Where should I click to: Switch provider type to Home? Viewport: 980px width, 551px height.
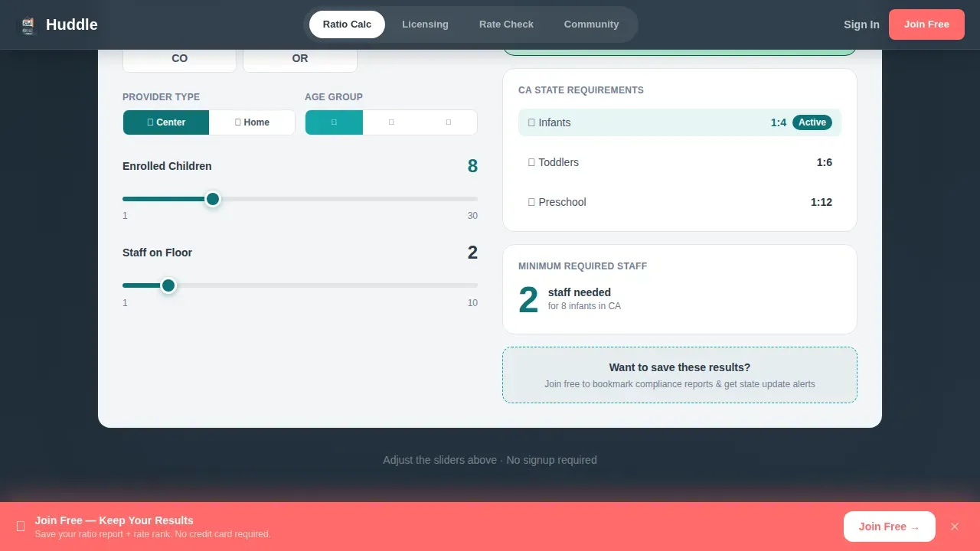pos(252,122)
